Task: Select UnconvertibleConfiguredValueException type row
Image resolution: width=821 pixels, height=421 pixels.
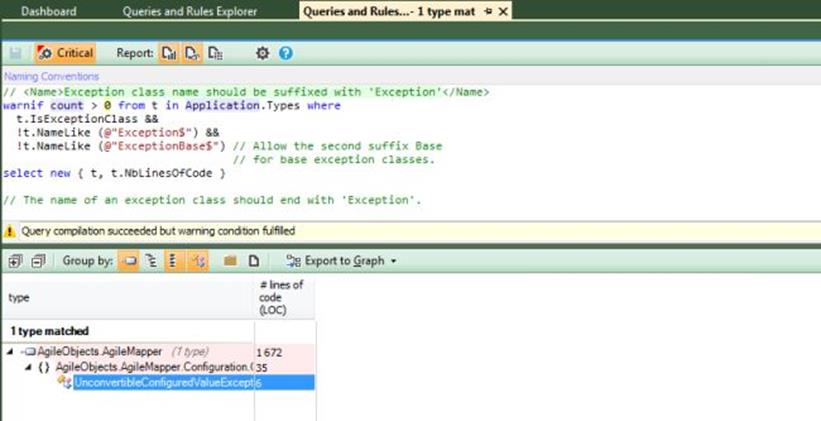Action: pos(164,382)
